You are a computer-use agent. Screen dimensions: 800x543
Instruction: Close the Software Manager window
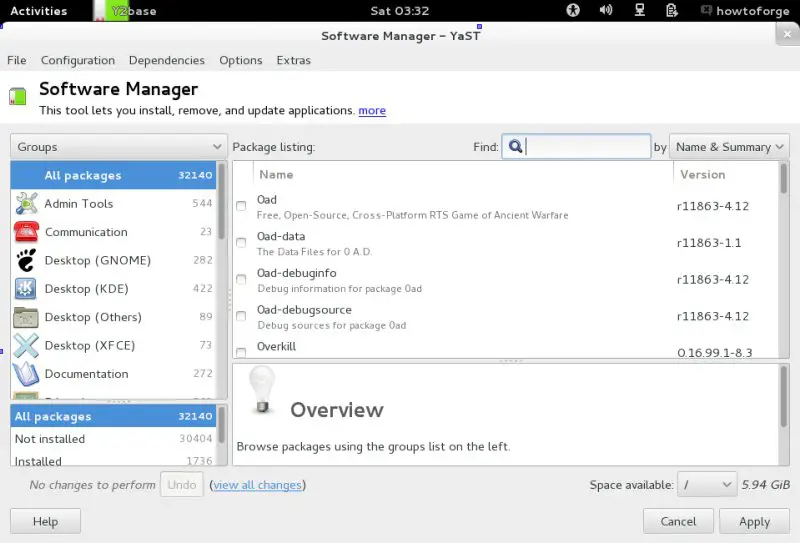[x=787, y=34]
